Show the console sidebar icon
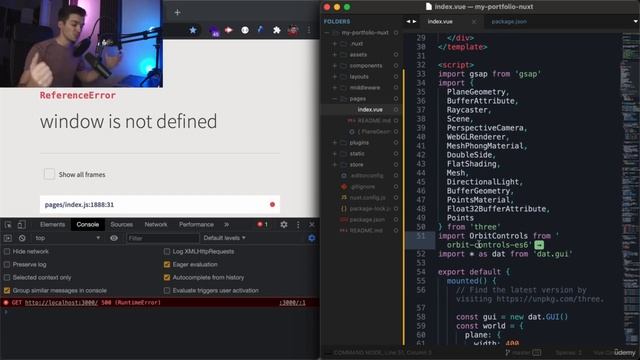640x360 pixels. pyautogui.click(x=8, y=238)
